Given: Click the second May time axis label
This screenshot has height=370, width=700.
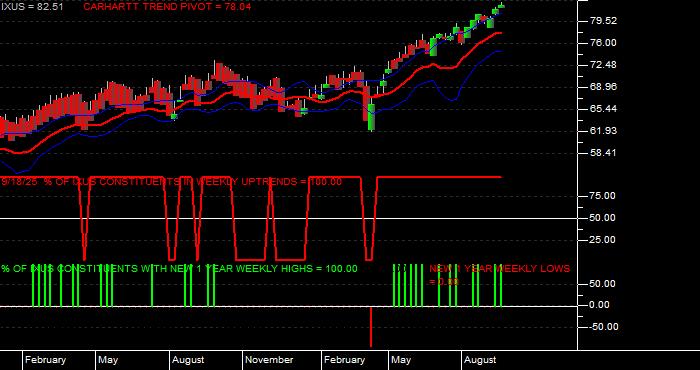Looking at the screenshot, I should coord(401,360).
